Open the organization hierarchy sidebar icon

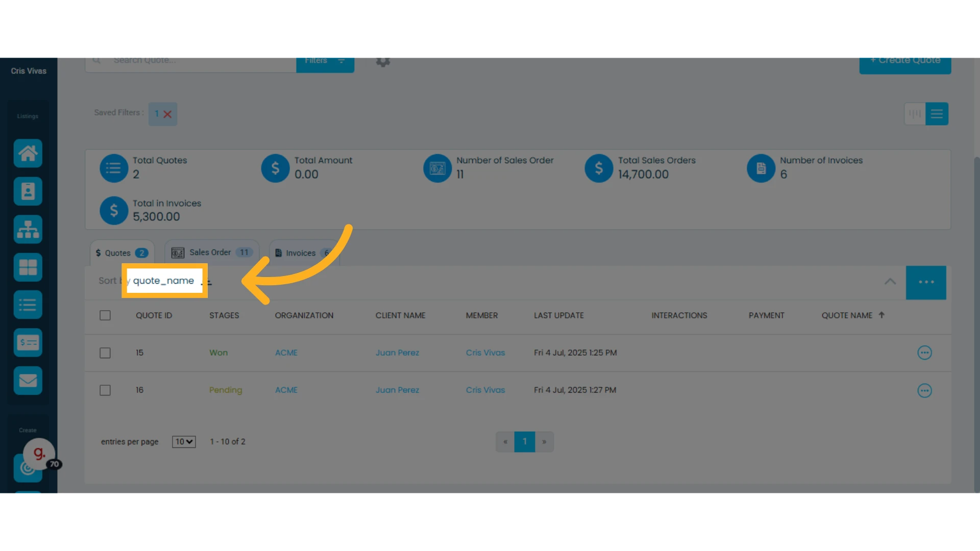pos(28,229)
